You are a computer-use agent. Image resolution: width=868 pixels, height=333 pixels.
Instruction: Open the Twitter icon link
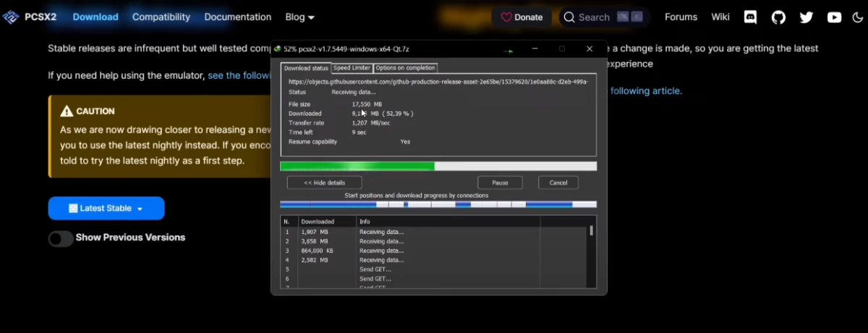(x=807, y=17)
